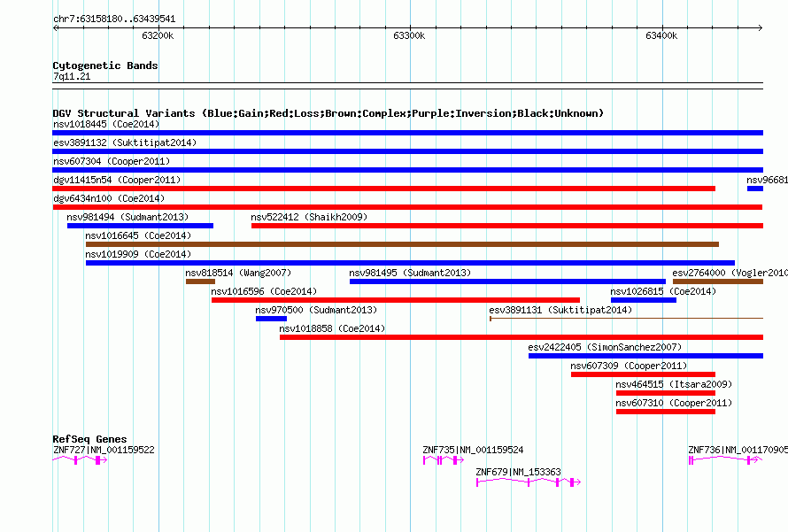Select variant label nsv1016645 (Coe2014)
788x532 pixels.
click(138, 235)
